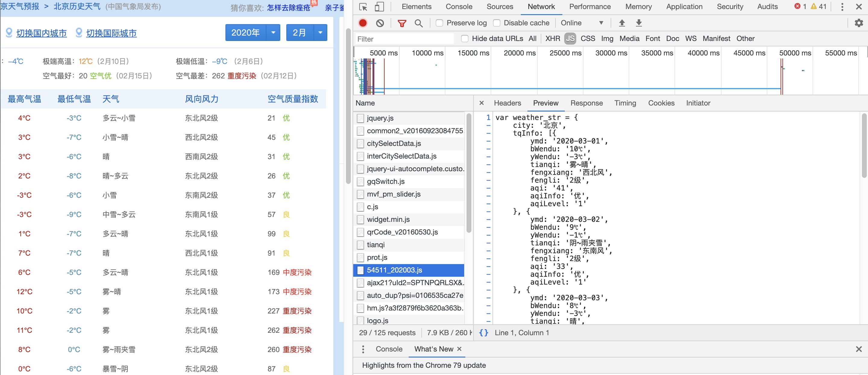
Task: Activate the inspect element picker icon
Action: click(x=363, y=7)
